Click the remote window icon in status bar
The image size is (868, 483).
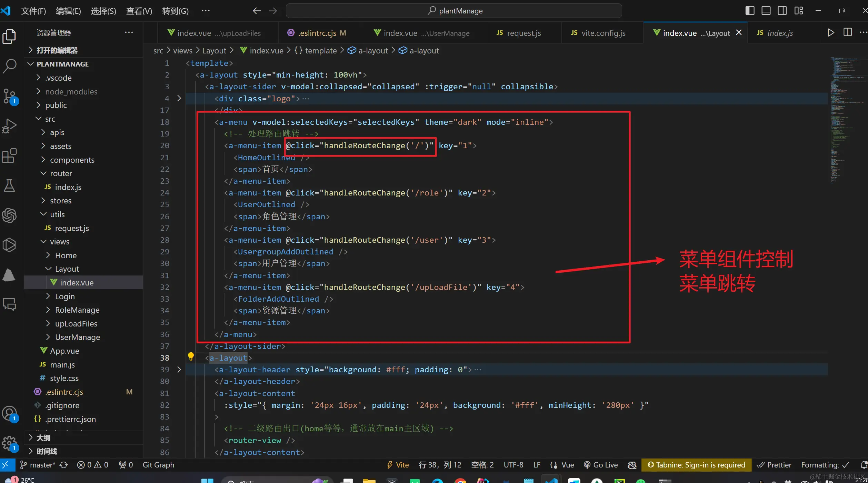pyautogui.click(x=8, y=465)
